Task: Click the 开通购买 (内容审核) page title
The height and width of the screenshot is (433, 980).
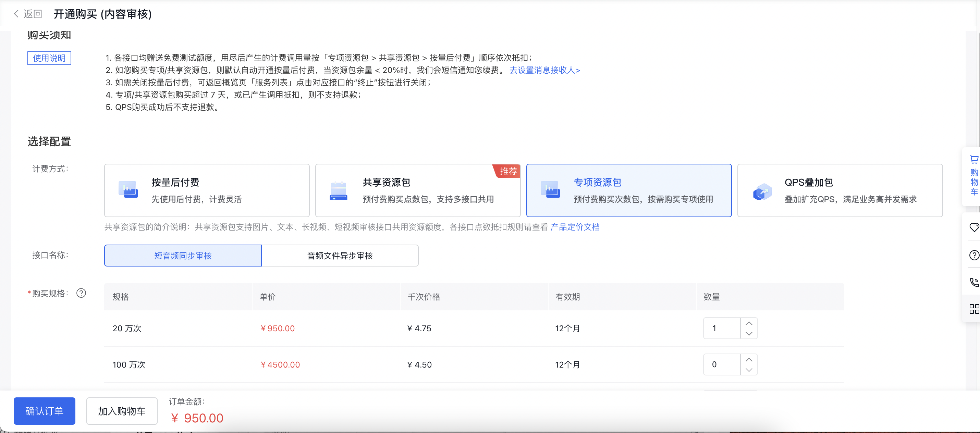Action: 102,14
